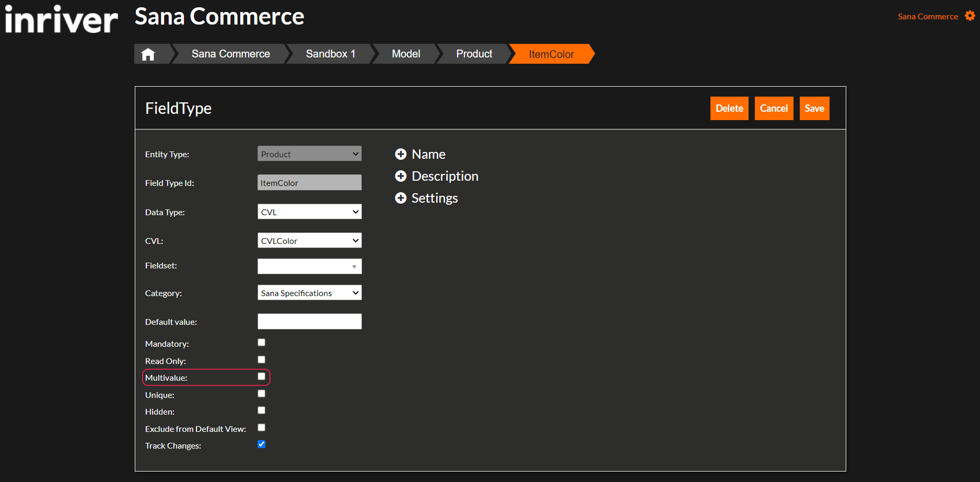Image resolution: width=980 pixels, height=482 pixels.
Task: Enable the Mandatory checkbox
Action: click(x=261, y=343)
